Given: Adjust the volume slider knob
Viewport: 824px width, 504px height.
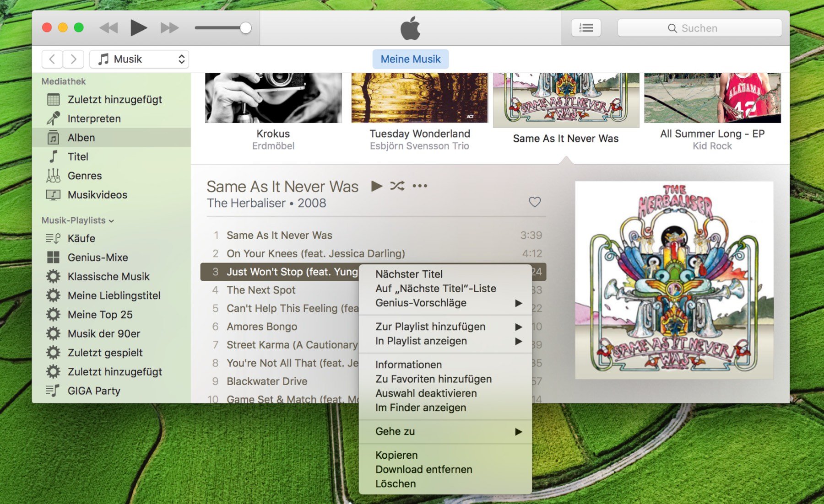Looking at the screenshot, I should tap(246, 28).
